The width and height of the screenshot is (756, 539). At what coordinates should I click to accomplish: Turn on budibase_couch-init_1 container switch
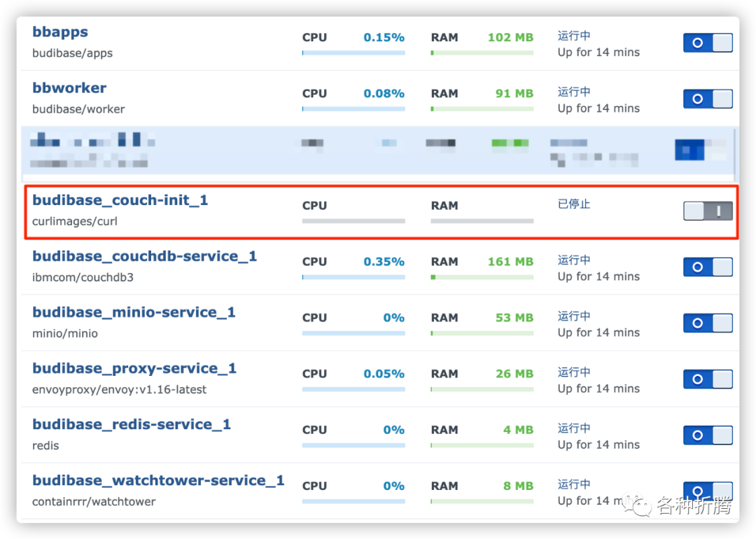coord(708,211)
